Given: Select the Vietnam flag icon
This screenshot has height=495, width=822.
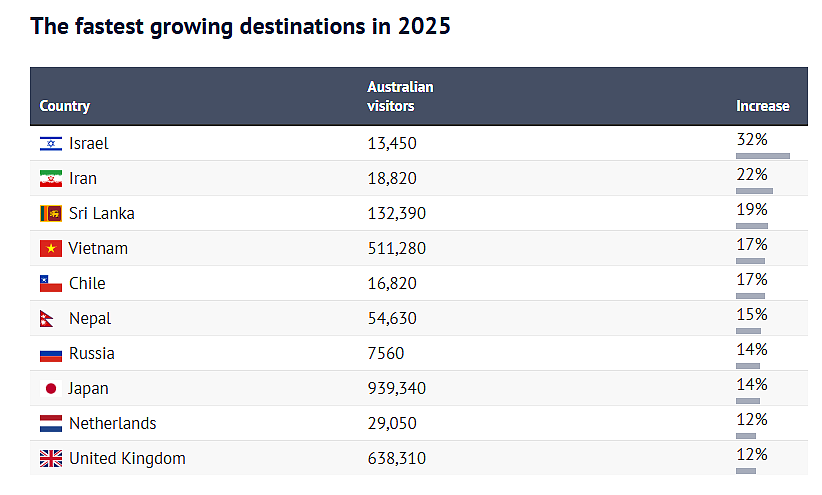Looking at the screenshot, I should click(50, 249).
